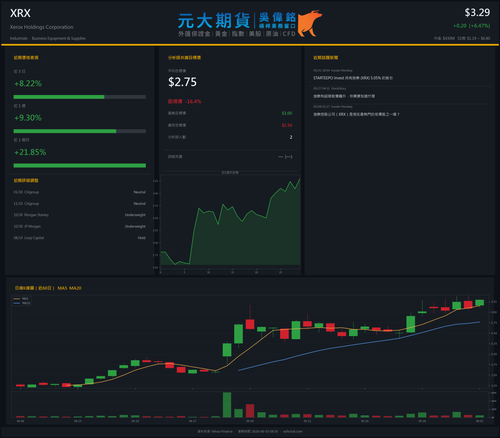
Task: Click the $3.00 highest target price
Action: [287, 113]
